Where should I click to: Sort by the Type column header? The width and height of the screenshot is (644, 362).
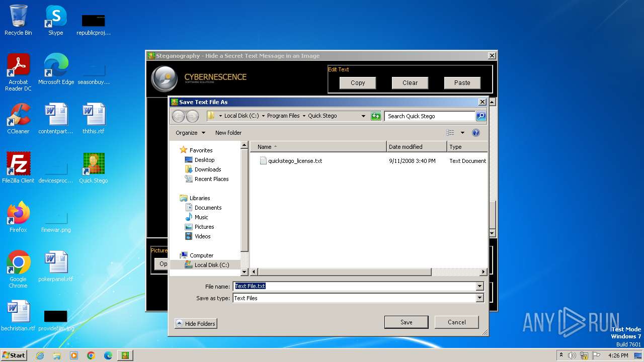pyautogui.click(x=467, y=147)
